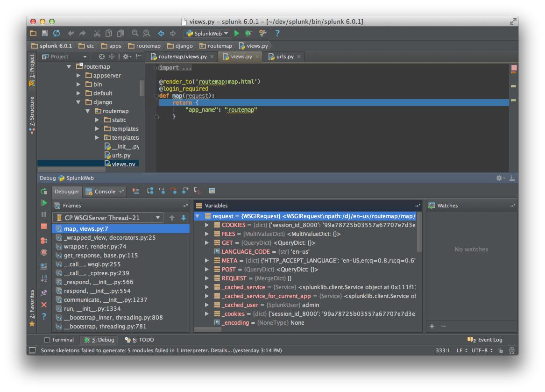The image size is (545, 392).
Task: Expand the appserver folder
Action: click(x=78, y=76)
